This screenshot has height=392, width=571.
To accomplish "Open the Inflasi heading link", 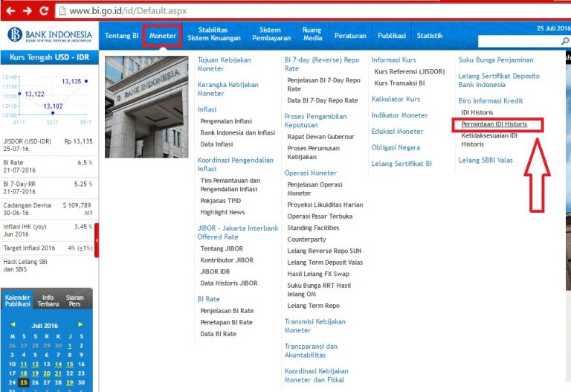I will 207,109.
